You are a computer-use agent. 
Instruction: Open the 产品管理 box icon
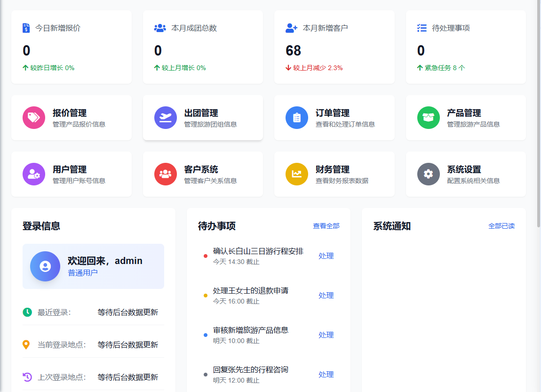tap(428, 118)
